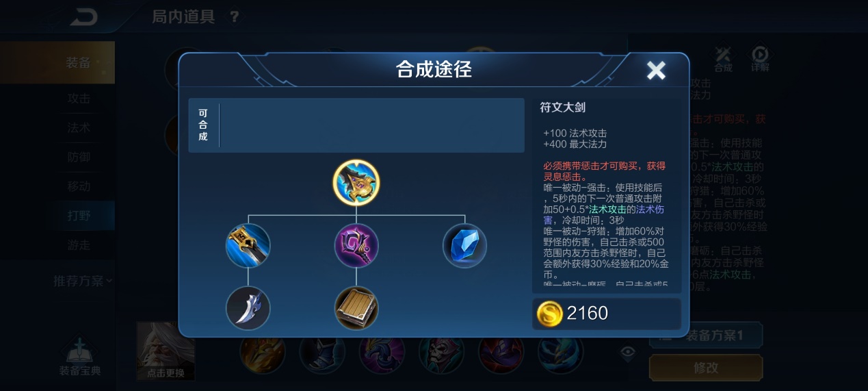Screen dimensions: 868x391
Task: Click the gold-hilted sword component icon
Action: (248, 246)
